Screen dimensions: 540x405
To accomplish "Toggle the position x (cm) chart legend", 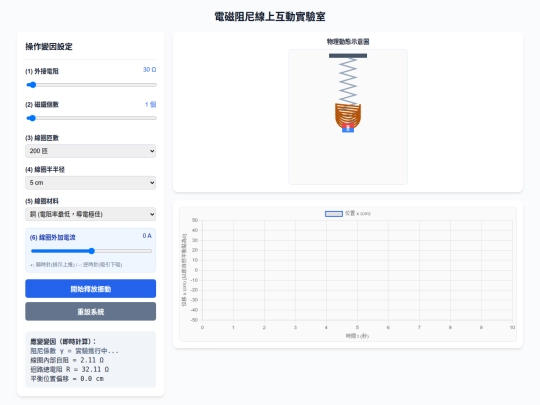I will click(x=348, y=214).
